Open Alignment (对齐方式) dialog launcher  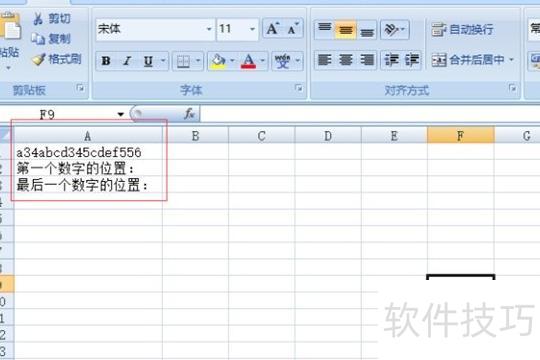click(x=512, y=89)
